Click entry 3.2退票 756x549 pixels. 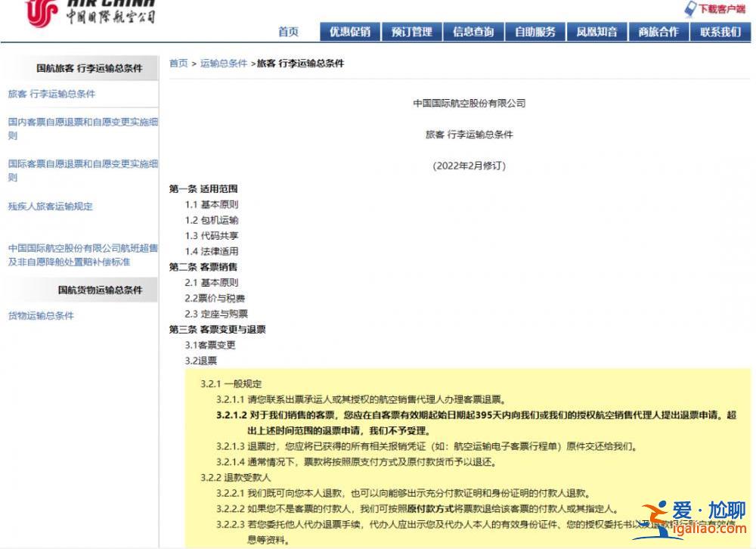200,361
